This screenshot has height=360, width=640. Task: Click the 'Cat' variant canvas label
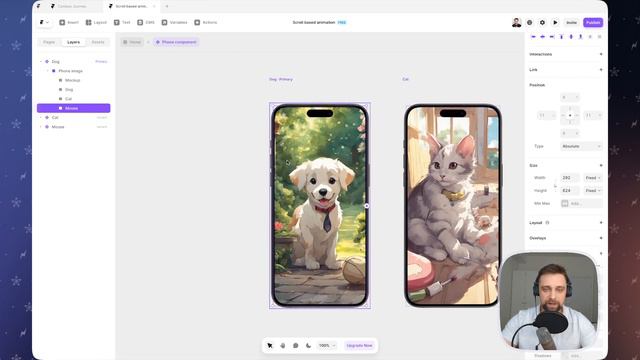pos(405,79)
